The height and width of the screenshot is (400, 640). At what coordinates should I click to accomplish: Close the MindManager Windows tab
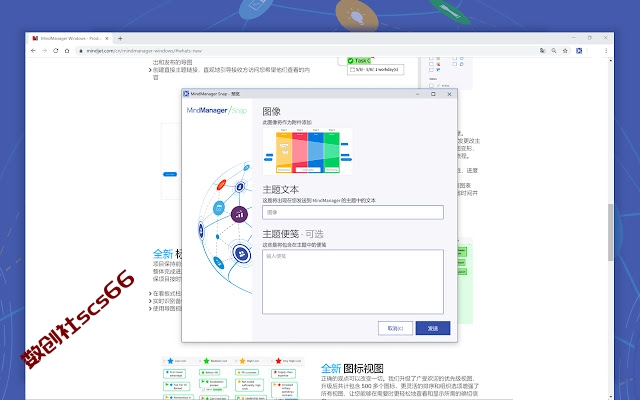tap(107, 38)
